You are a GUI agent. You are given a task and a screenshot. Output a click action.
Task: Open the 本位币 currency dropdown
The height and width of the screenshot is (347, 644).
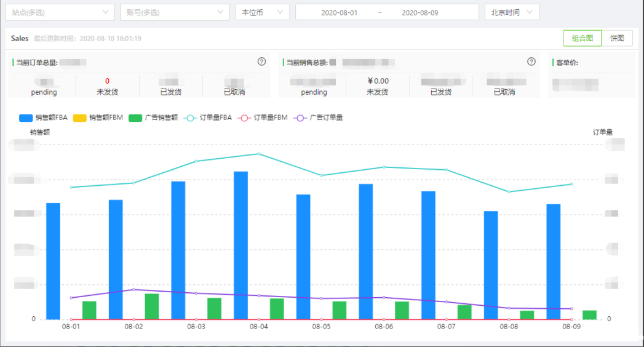(262, 12)
